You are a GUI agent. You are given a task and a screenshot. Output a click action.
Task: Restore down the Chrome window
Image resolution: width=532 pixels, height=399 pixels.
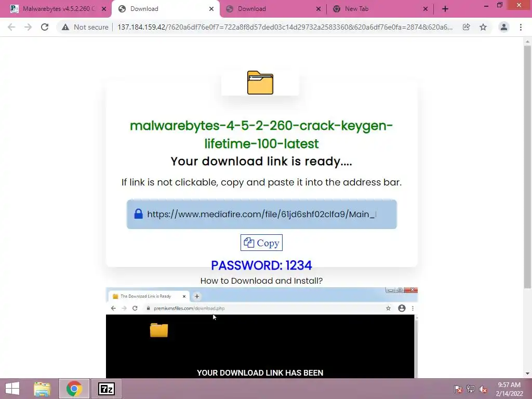499,5
